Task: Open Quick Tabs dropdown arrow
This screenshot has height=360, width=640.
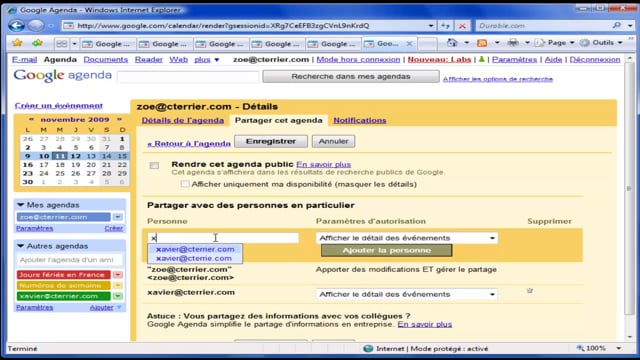Action: 74,43
